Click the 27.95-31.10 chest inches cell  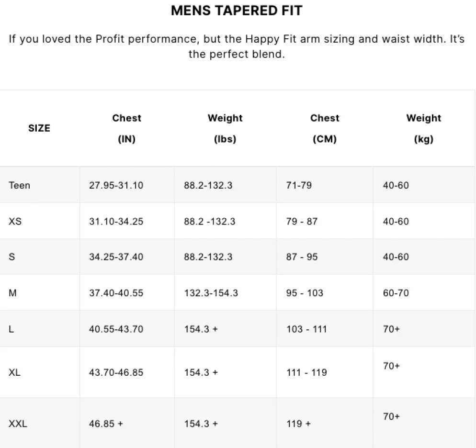tap(116, 185)
